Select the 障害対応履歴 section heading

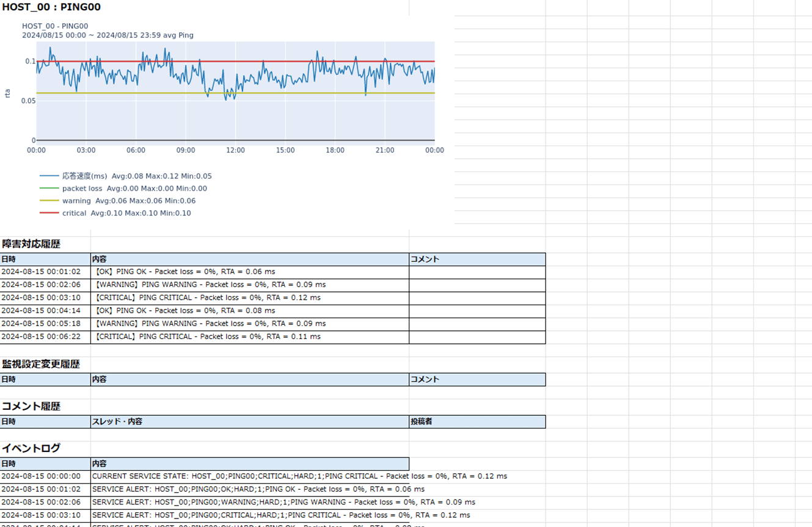(x=31, y=244)
